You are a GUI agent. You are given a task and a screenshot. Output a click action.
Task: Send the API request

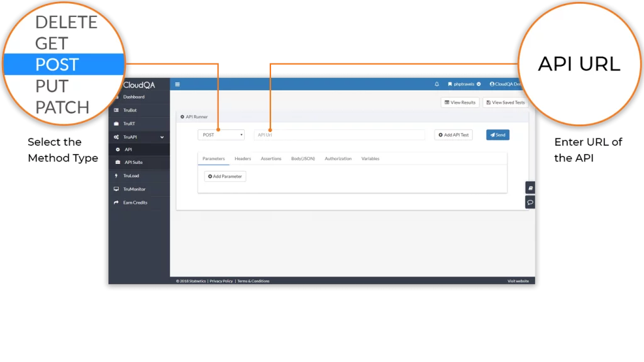[498, 135]
